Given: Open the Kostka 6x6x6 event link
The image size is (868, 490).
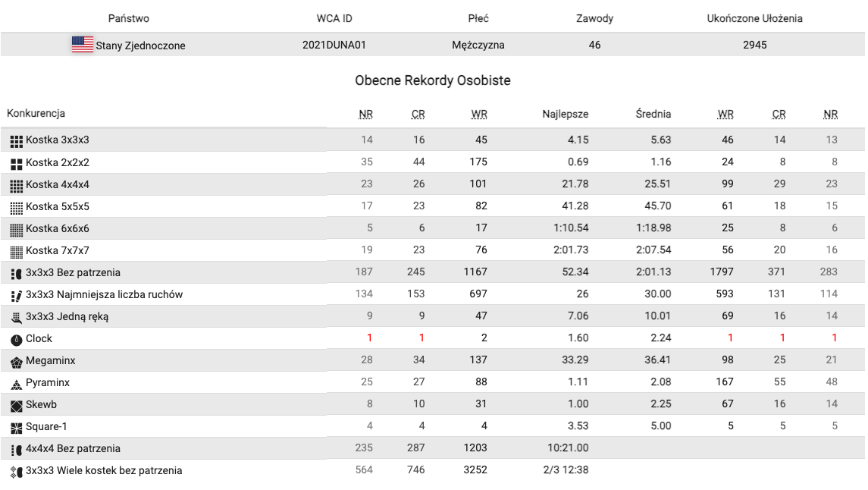Looking at the screenshot, I should 58,228.
